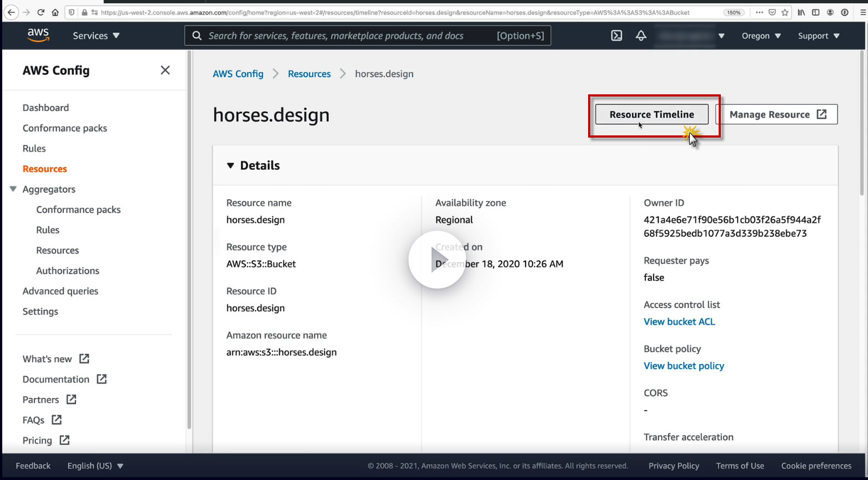Open the Firefox account icon
Image resolution: width=868 pixels, height=480 pixels.
(830, 12)
